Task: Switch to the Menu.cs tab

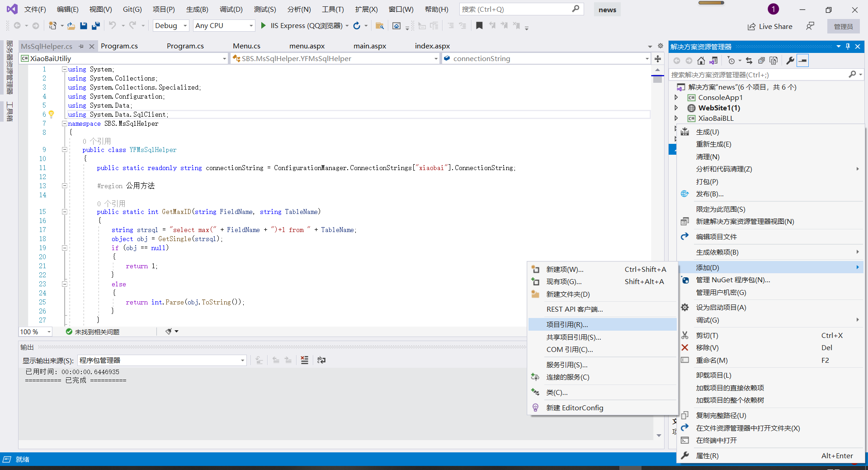Action: pos(246,46)
